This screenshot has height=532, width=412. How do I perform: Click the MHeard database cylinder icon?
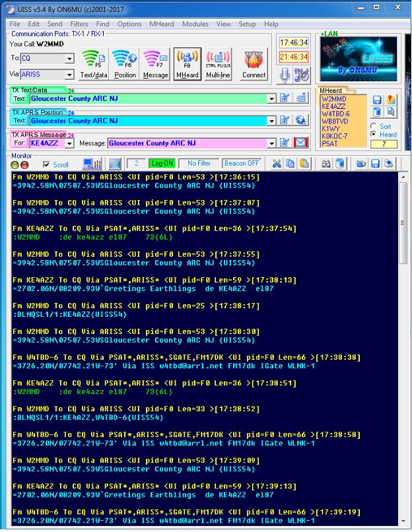(x=377, y=112)
